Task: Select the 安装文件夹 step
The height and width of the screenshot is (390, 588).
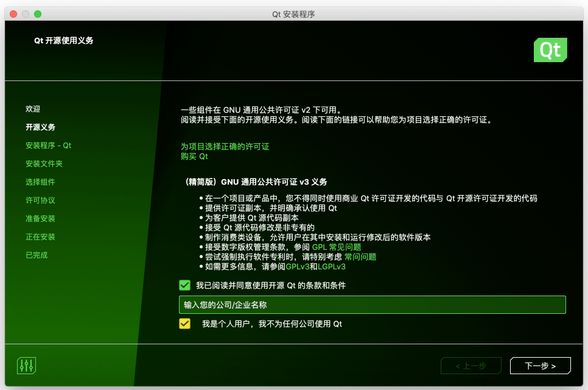Action: (x=44, y=164)
